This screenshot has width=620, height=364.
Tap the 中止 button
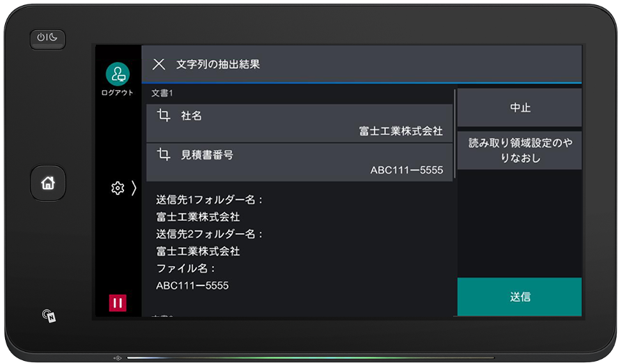coord(519,107)
